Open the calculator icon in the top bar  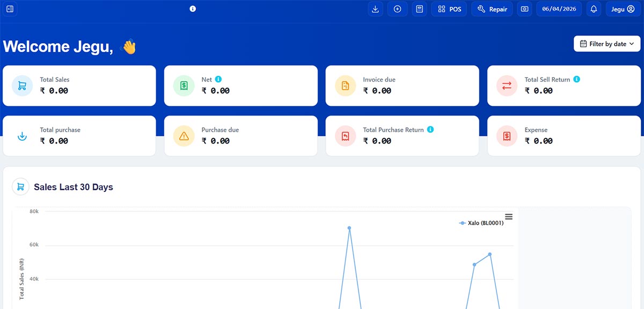pyautogui.click(x=419, y=9)
